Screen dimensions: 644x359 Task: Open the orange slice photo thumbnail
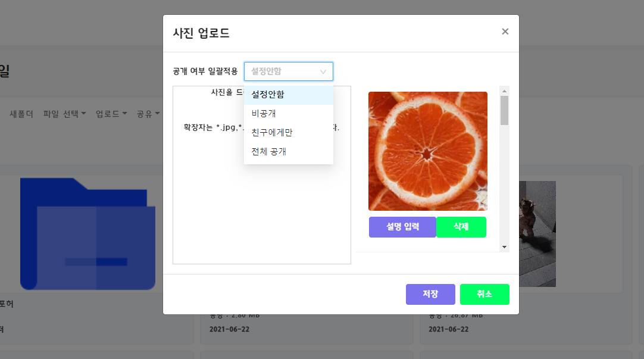427,150
